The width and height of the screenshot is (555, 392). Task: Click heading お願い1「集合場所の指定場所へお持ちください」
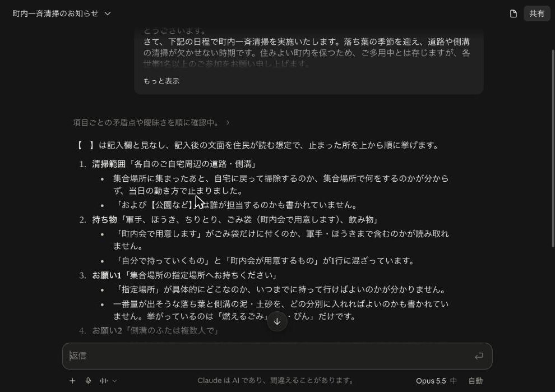pyautogui.click(x=185, y=275)
